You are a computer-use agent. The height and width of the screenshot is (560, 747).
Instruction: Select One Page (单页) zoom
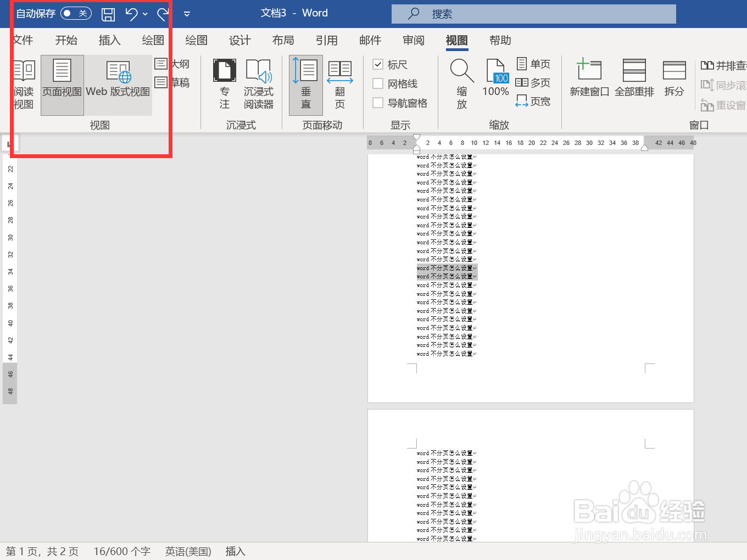pyautogui.click(x=533, y=64)
